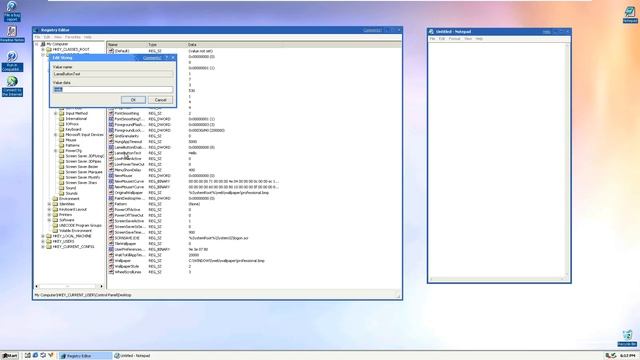Click Cancel in the Edit String dialog
This screenshot has width=640, height=360.
point(160,100)
